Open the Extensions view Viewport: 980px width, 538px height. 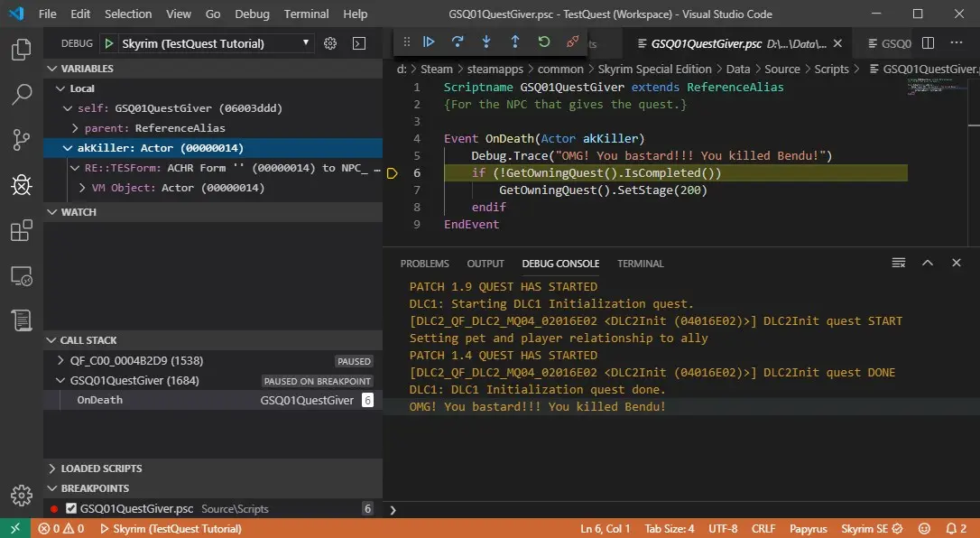22,230
